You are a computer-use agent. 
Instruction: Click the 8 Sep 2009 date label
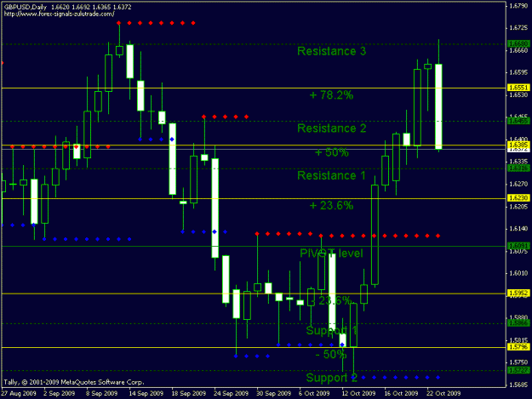coord(102,393)
